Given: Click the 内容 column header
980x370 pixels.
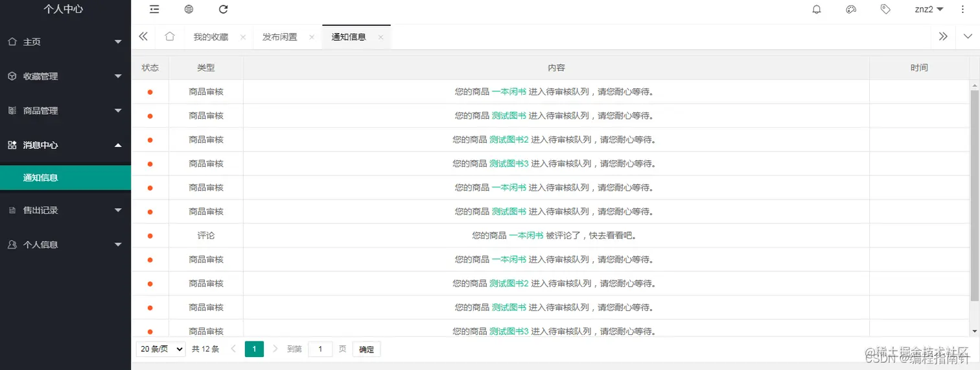Looking at the screenshot, I should pos(556,68).
